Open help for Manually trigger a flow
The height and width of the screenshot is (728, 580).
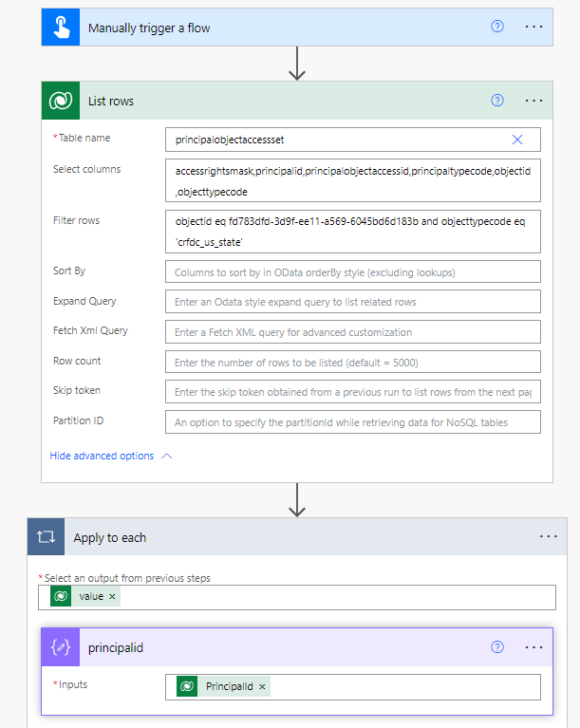(497, 27)
